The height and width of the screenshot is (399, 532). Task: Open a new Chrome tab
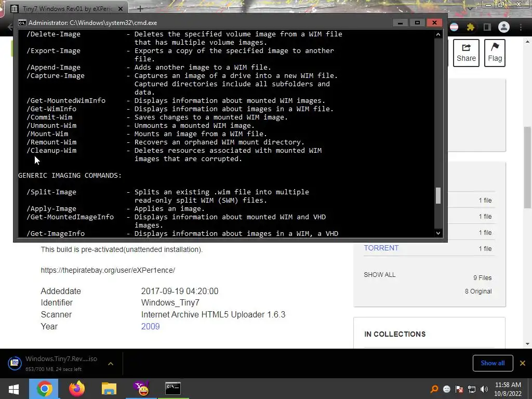pos(140,8)
